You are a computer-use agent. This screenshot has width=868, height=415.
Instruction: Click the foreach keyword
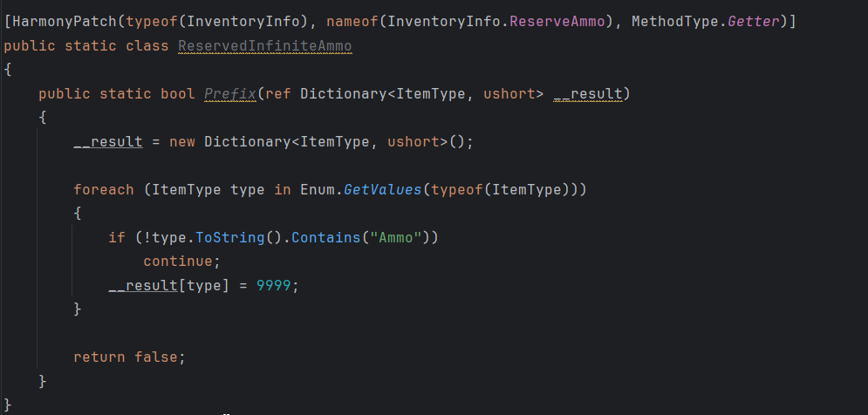(x=104, y=190)
